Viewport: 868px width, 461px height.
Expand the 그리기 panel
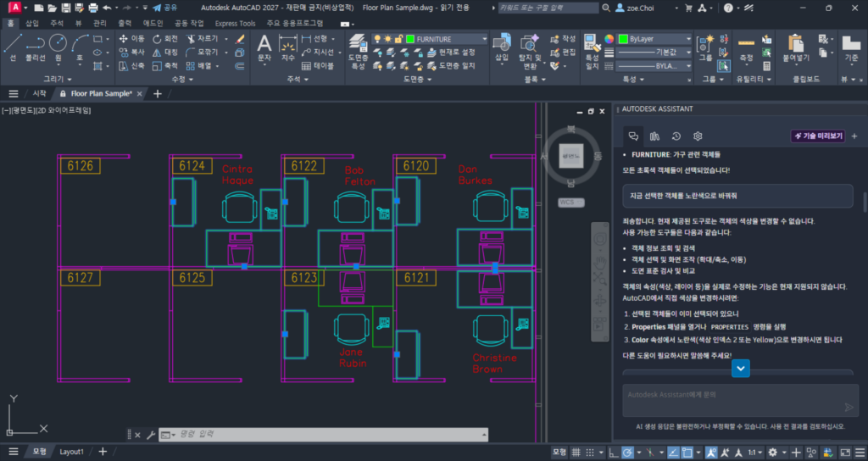58,79
